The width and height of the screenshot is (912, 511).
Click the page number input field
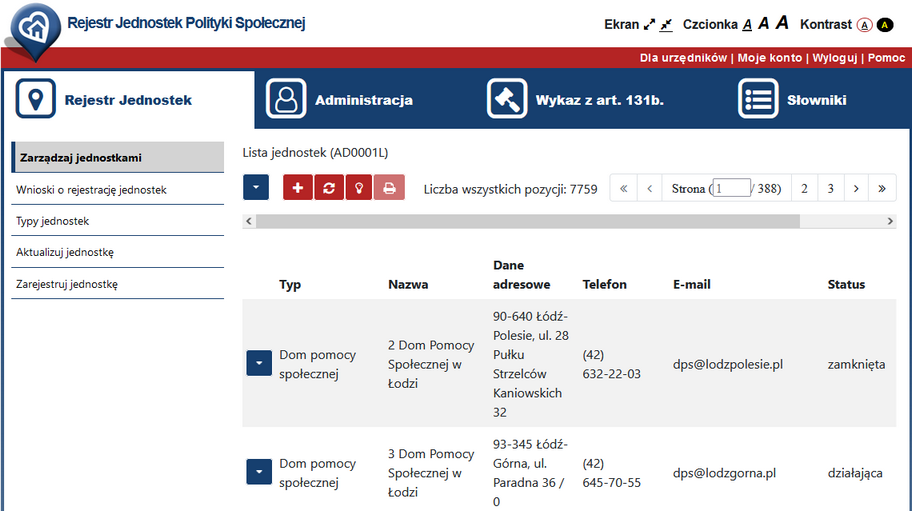(x=731, y=188)
